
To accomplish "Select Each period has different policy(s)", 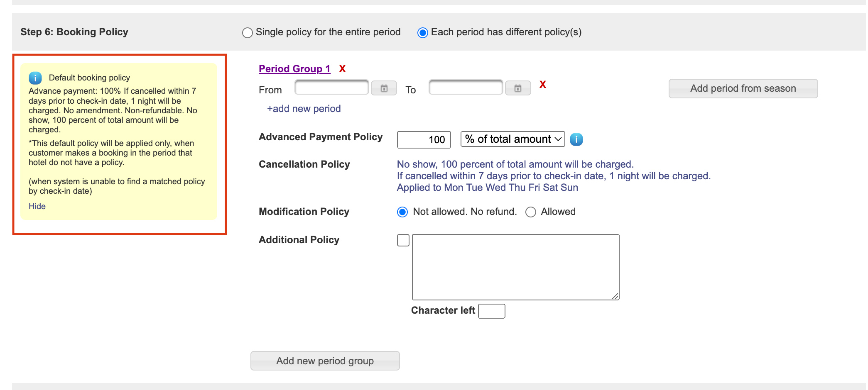I will (423, 33).
